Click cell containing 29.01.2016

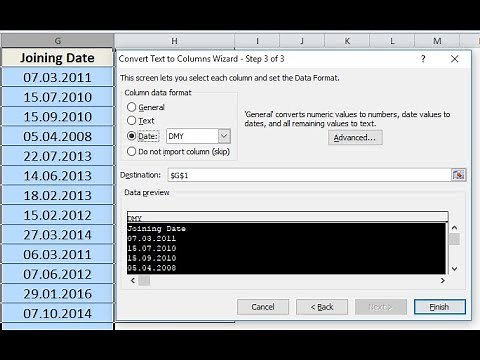(57, 294)
